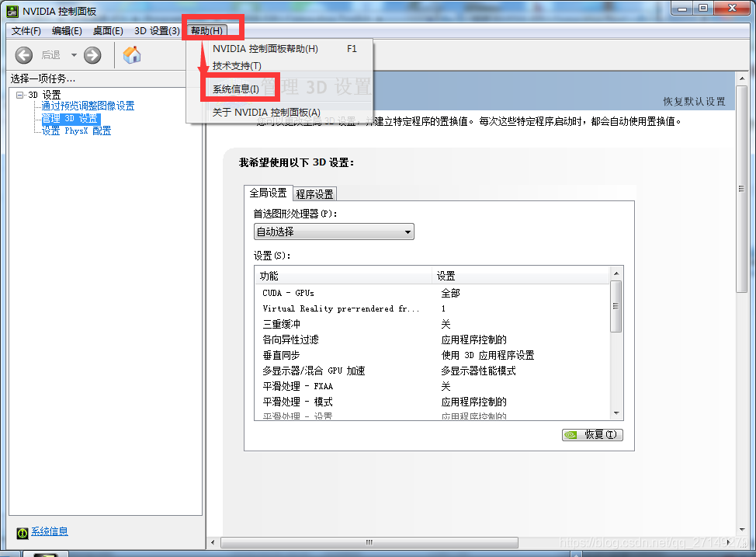Click the main panel vertical scrollbar thumb
Screen dimensions: 756x557
click(x=741, y=189)
